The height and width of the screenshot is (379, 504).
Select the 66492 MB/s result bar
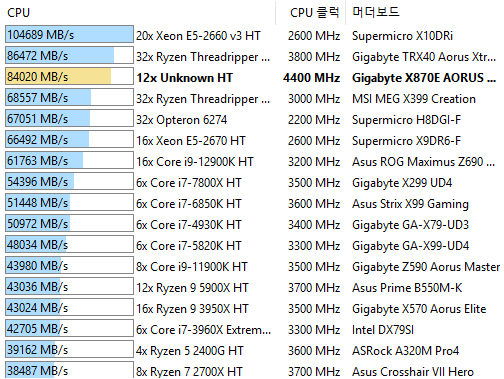click(69, 139)
